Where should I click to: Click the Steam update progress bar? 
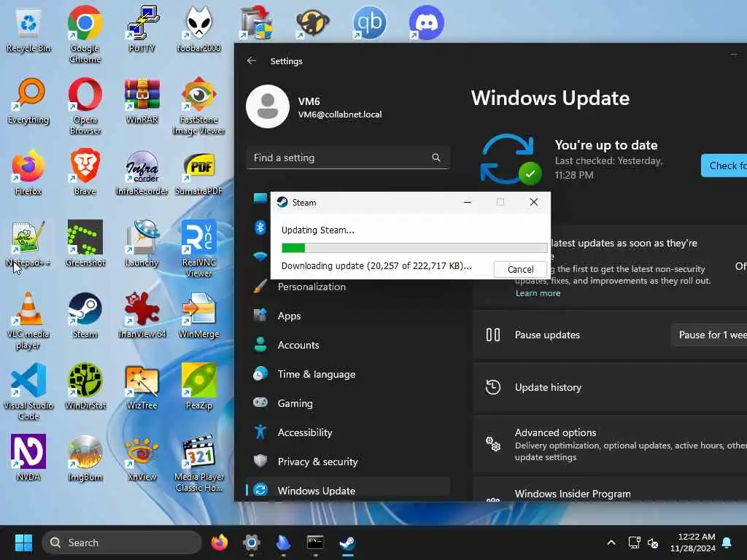click(x=414, y=248)
